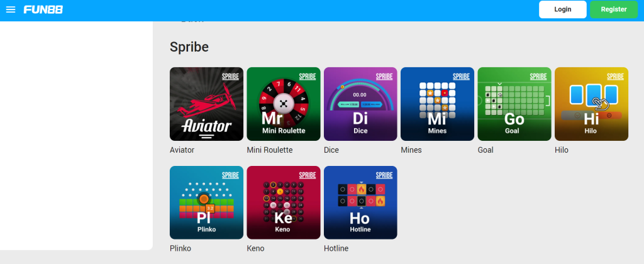Select the Keno game tile
The width and height of the screenshot is (644, 264).
pos(283,202)
